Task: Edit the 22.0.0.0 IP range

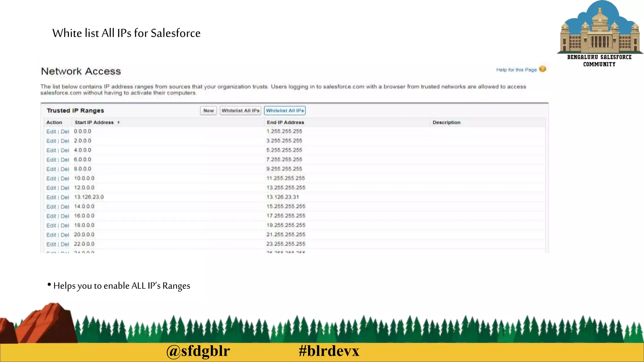Action: click(51, 244)
